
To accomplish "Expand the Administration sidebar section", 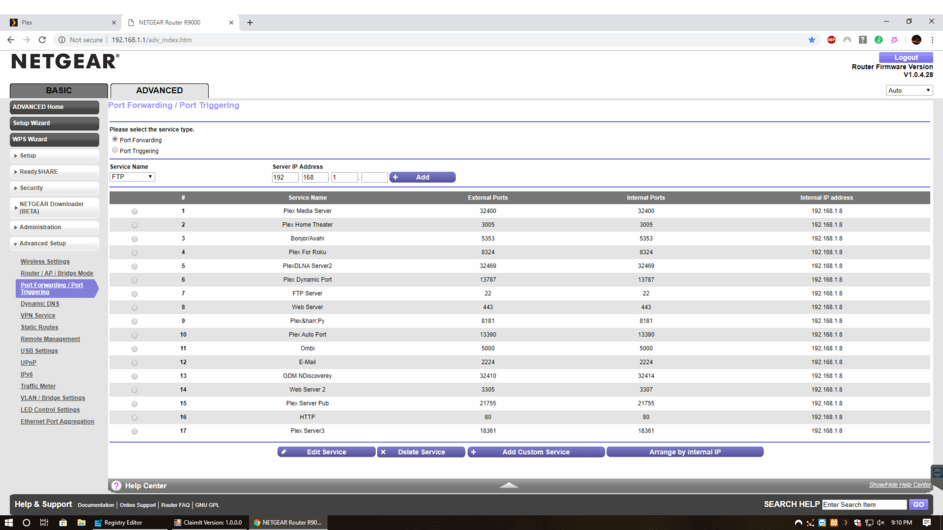I will (54, 227).
